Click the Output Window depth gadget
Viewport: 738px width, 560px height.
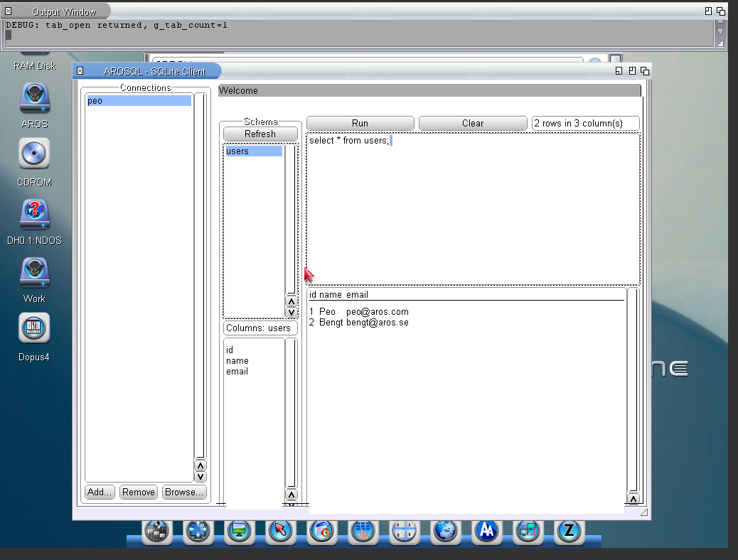721,11
